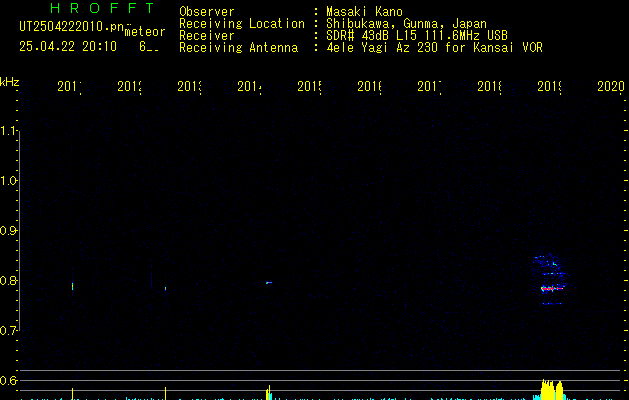Click the 'Observer' field label
The image size is (629, 400).
pos(207,12)
